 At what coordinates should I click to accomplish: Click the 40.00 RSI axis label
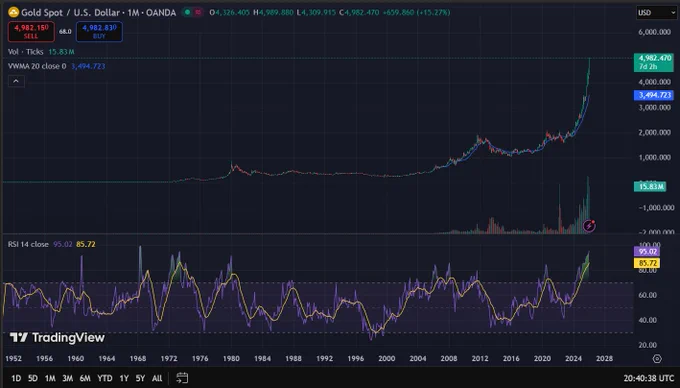click(647, 320)
